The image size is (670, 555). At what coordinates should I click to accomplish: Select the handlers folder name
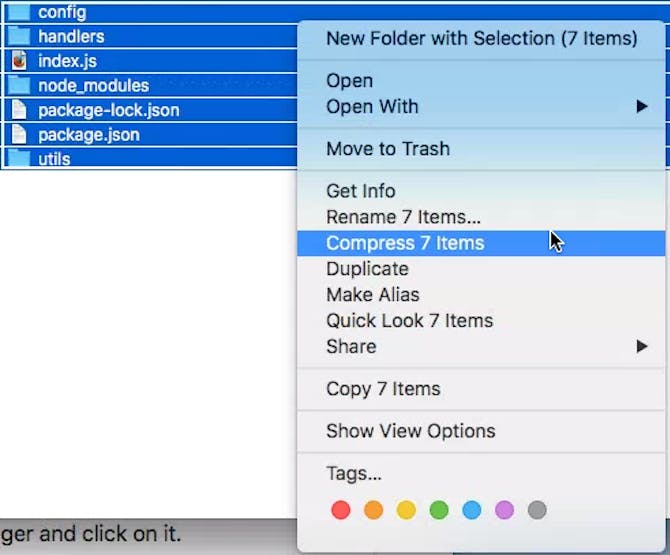pyautogui.click(x=71, y=37)
